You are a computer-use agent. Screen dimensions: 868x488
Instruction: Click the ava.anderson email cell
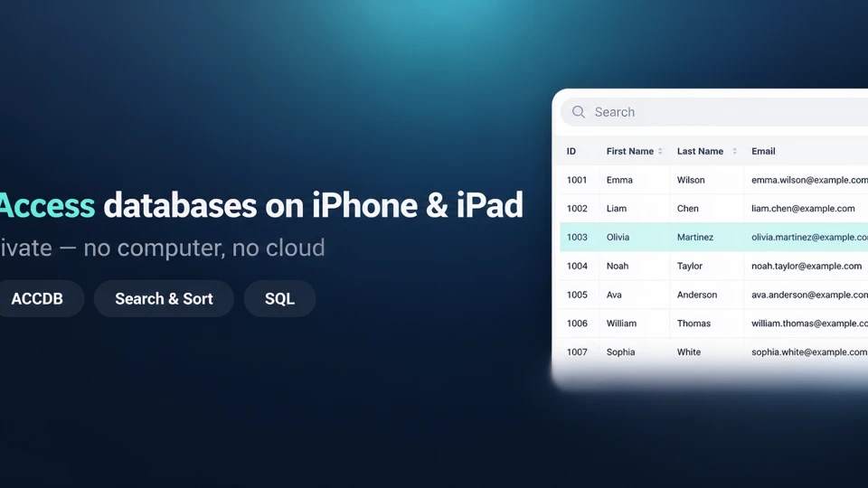[809, 295]
